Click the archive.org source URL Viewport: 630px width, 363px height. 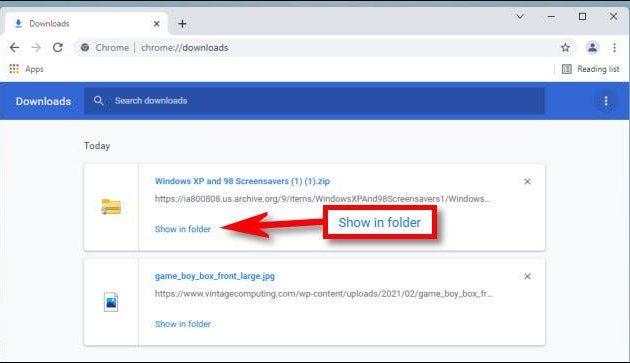pos(323,199)
